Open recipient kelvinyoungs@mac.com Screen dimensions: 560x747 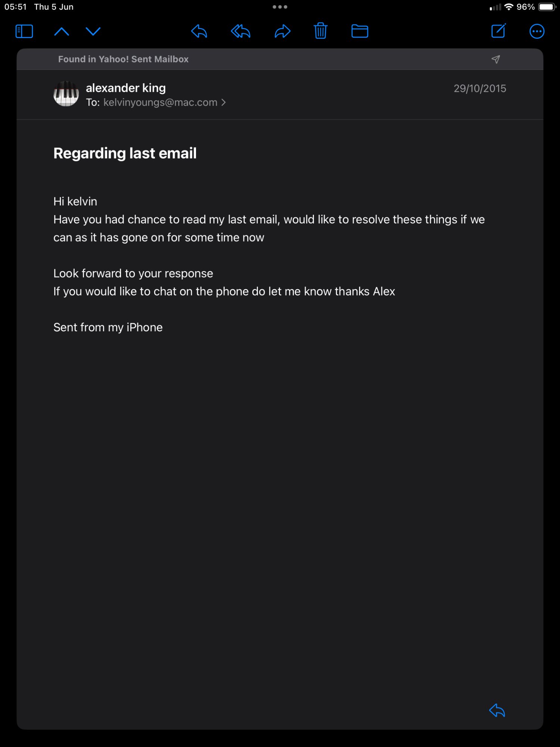pos(160,102)
